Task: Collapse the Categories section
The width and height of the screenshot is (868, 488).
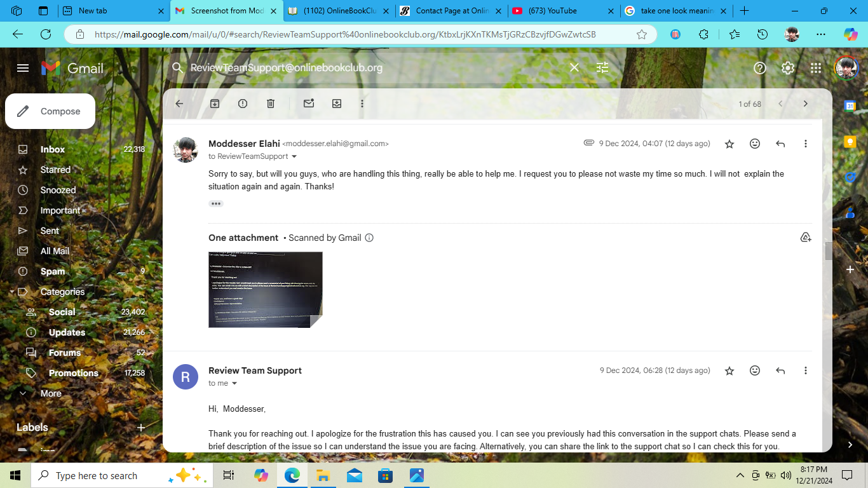Action: click(x=11, y=292)
